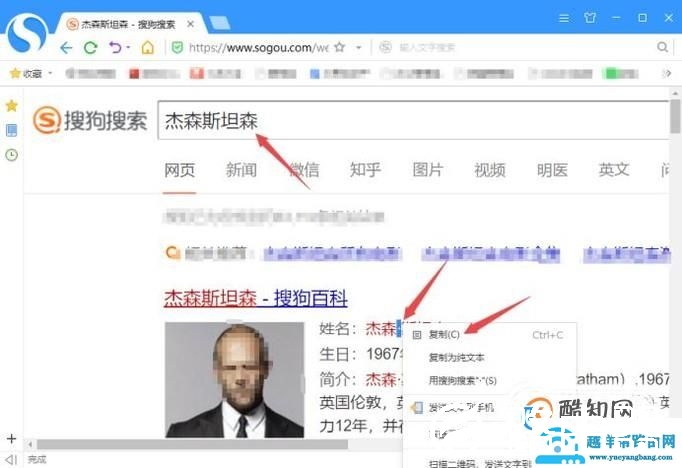682x468 pixels.
Task: Go back with the browser back arrow
Action: click(x=66, y=47)
